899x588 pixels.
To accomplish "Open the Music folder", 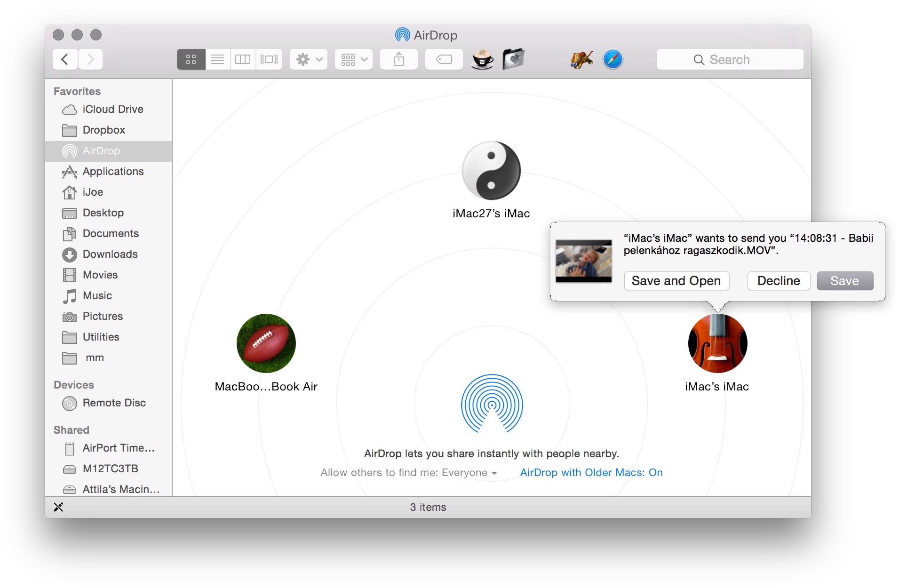I will pyautogui.click(x=109, y=295).
